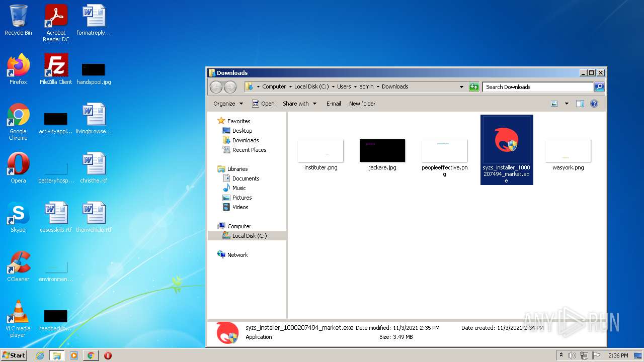Select environmen desktop file
The height and width of the screenshot is (362, 644).
(x=56, y=271)
